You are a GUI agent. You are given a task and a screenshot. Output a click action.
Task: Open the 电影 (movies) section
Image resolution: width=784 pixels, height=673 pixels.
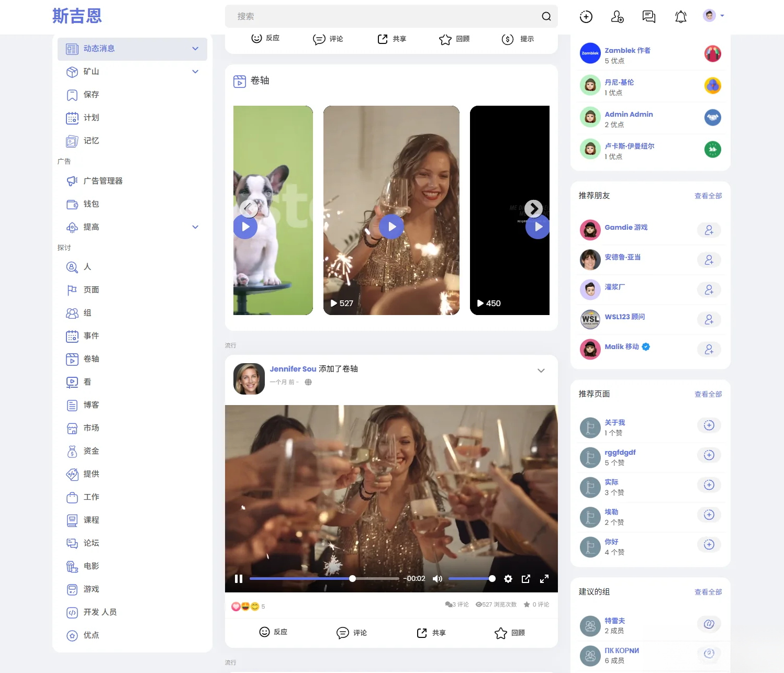[90, 566]
